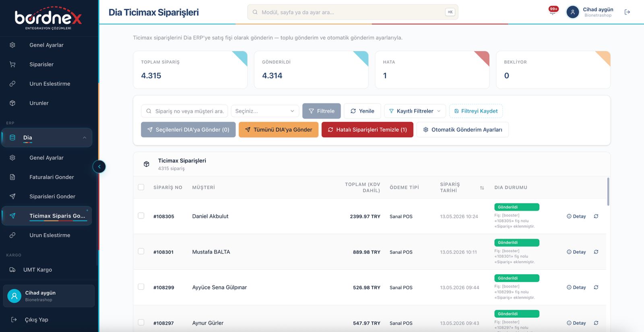Click the Gönderildi badge for order #108301
The image size is (644, 332).
pos(517,243)
